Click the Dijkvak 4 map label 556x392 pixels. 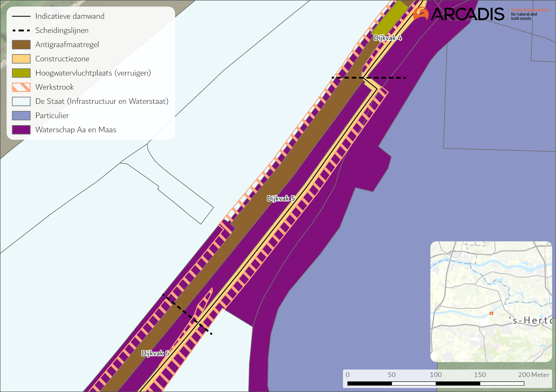click(387, 38)
